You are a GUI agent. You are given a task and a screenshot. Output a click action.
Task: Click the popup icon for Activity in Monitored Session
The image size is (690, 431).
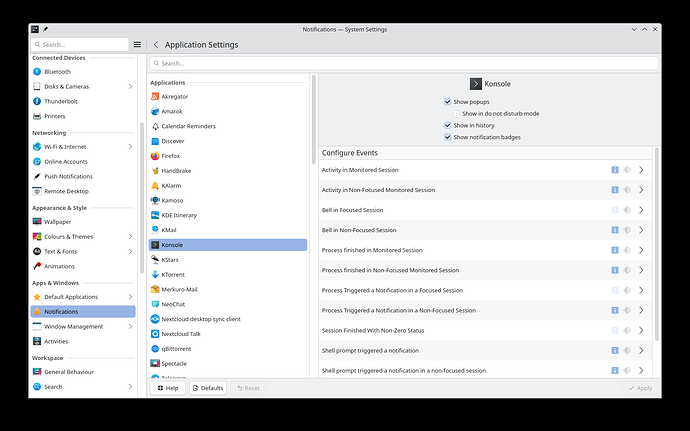pos(615,170)
